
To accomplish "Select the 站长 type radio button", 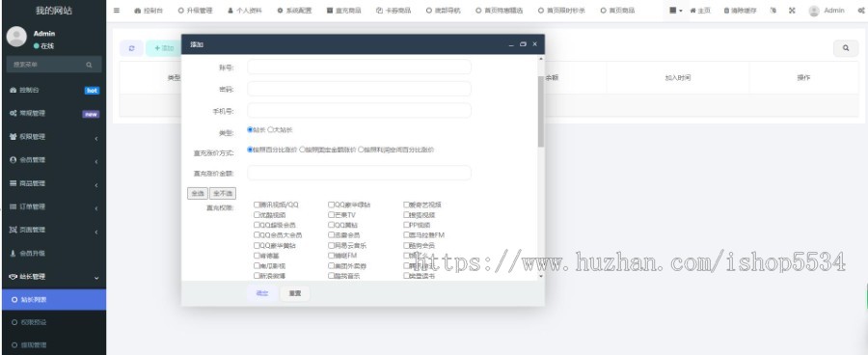I will 250,129.
